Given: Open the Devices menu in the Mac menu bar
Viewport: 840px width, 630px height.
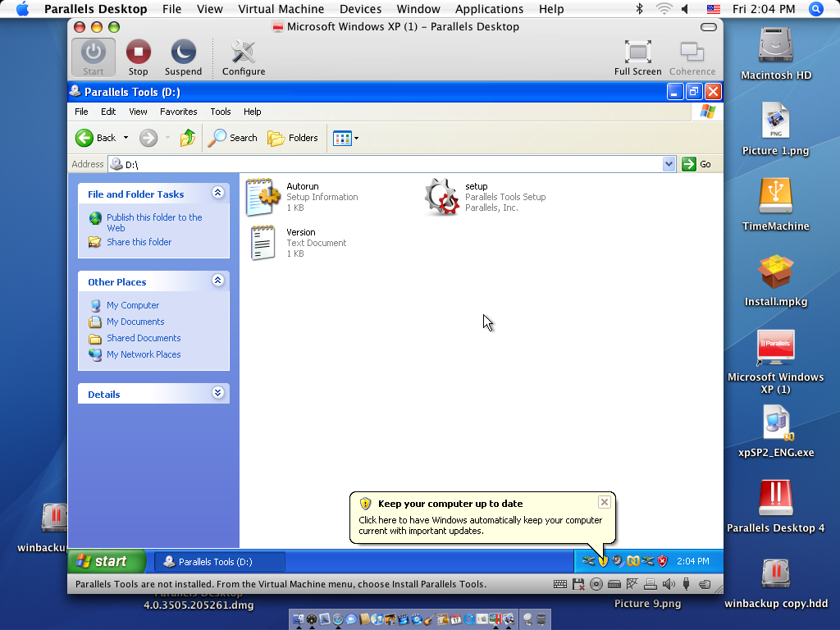Looking at the screenshot, I should pos(361,9).
